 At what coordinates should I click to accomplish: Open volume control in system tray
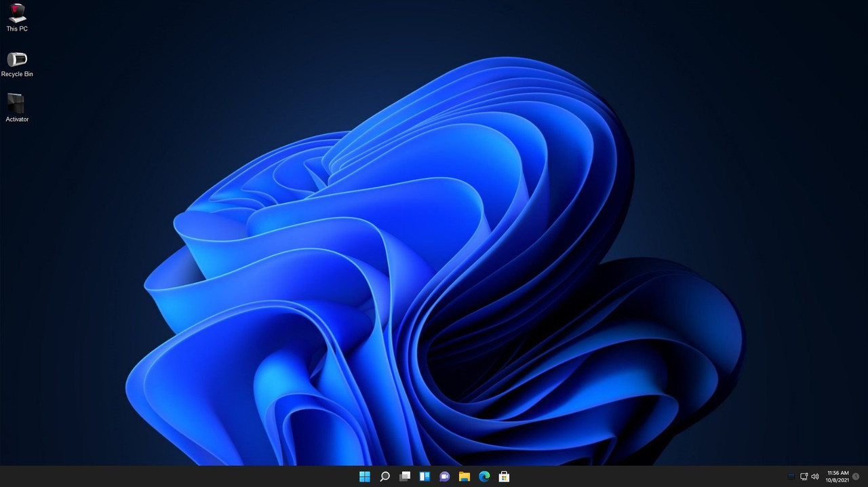[815, 477]
